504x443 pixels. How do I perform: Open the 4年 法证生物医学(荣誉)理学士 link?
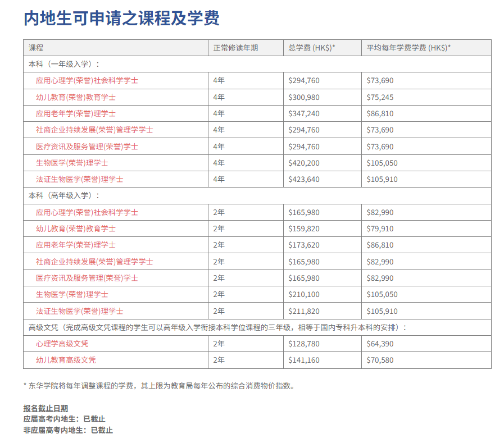(79, 180)
